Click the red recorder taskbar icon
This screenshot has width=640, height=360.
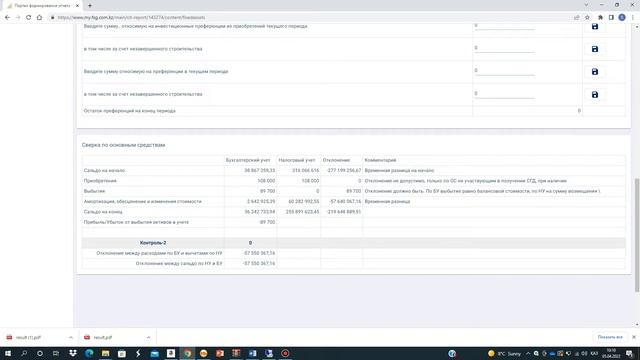click(285, 353)
